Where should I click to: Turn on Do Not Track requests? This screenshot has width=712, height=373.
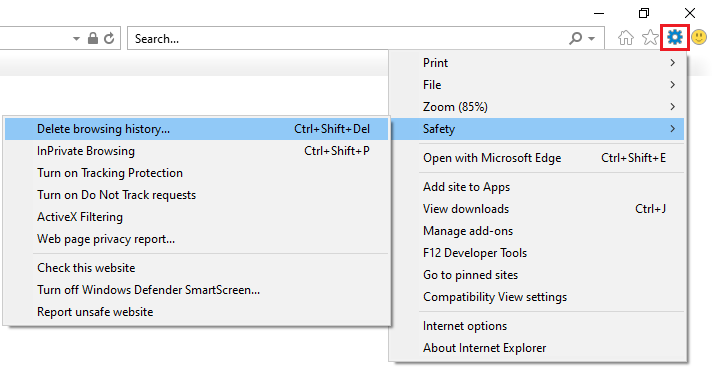[197, 195]
